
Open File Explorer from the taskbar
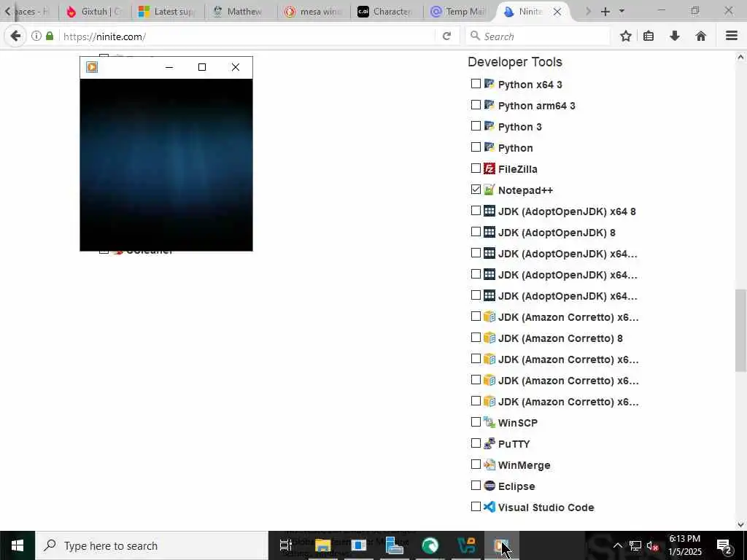pyautogui.click(x=322, y=545)
